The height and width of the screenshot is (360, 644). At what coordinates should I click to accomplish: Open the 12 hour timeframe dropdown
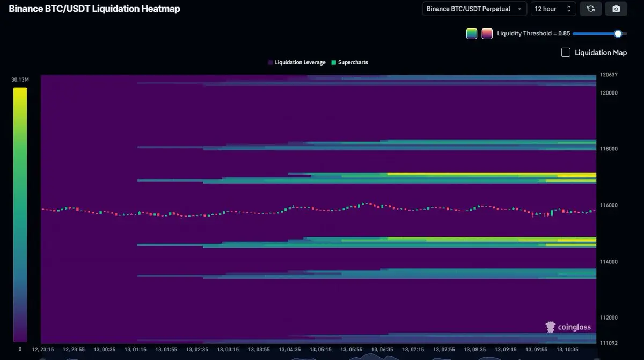tap(553, 9)
